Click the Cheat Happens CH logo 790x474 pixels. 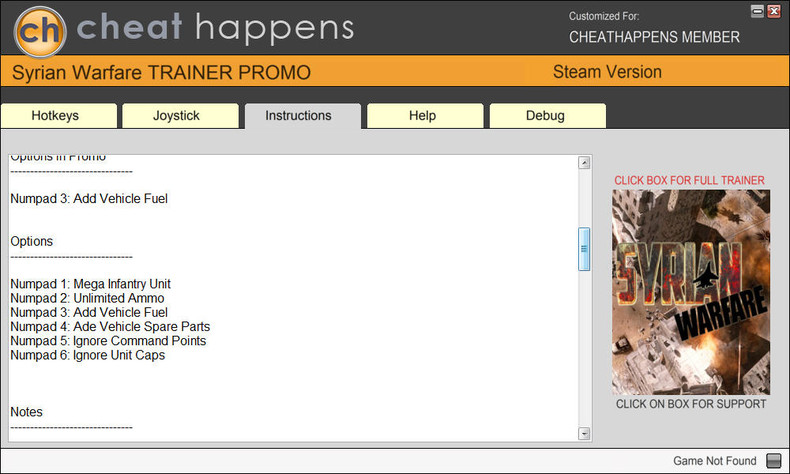point(40,32)
